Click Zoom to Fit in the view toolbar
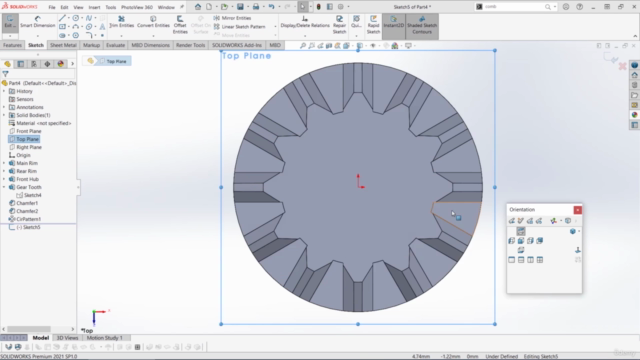Viewport: 640px width, 360px height. point(303,46)
